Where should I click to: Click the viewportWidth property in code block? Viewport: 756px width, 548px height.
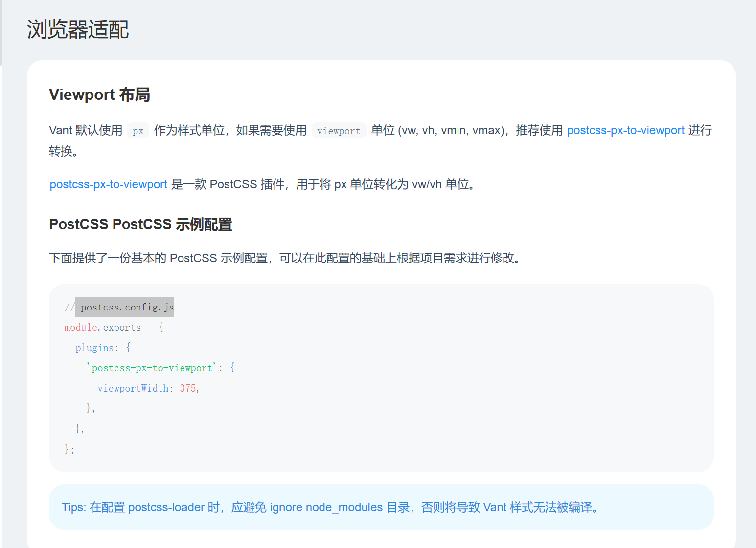(x=133, y=388)
